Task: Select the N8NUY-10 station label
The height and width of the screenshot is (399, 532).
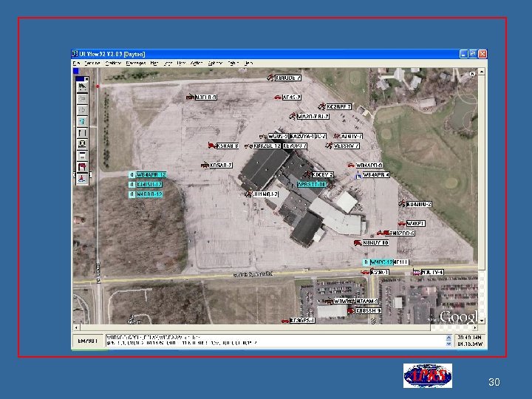Action: click(x=375, y=243)
